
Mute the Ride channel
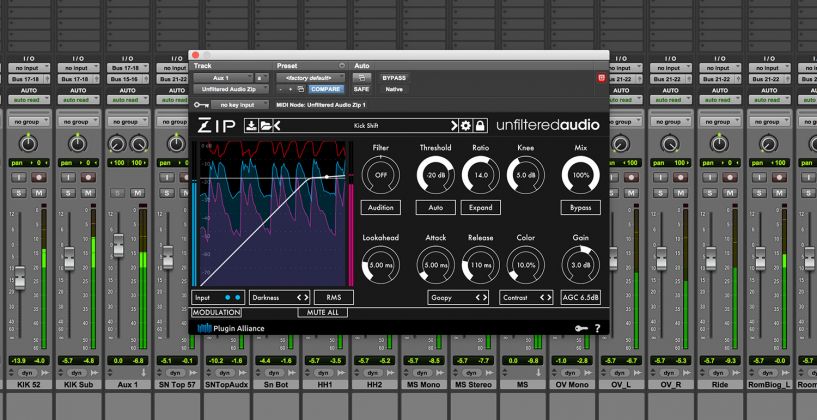click(x=729, y=193)
